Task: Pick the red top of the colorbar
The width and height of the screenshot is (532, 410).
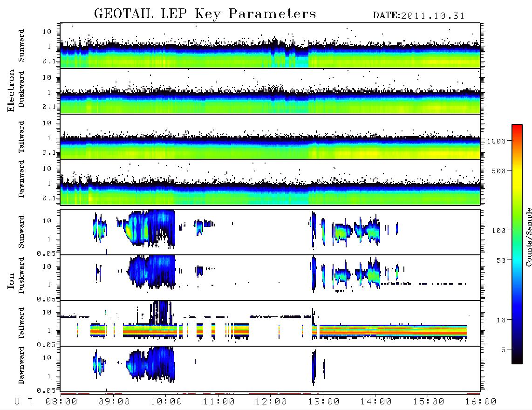Action: click(x=517, y=128)
